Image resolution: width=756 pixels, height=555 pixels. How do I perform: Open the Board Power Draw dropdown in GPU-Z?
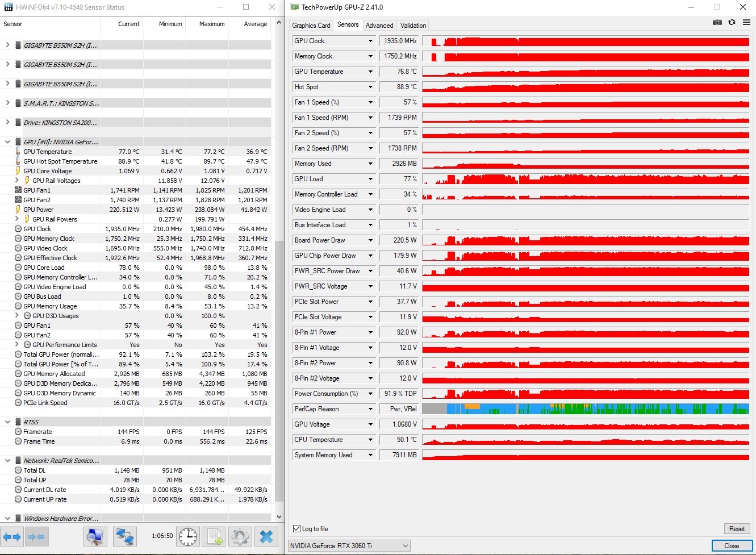click(371, 240)
